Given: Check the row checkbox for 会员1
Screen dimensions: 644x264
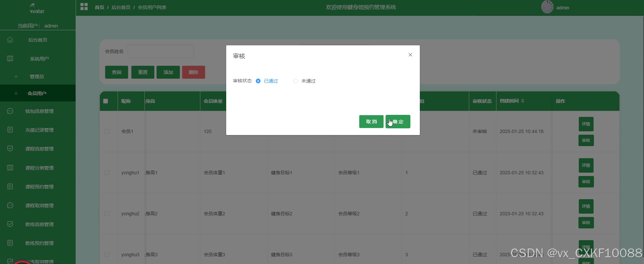Looking at the screenshot, I should click(107, 131).
